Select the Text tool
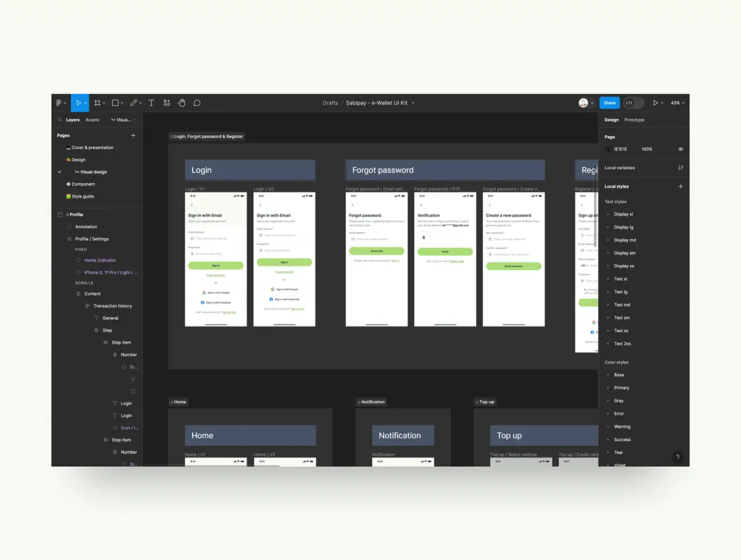 tap(151, 103)
